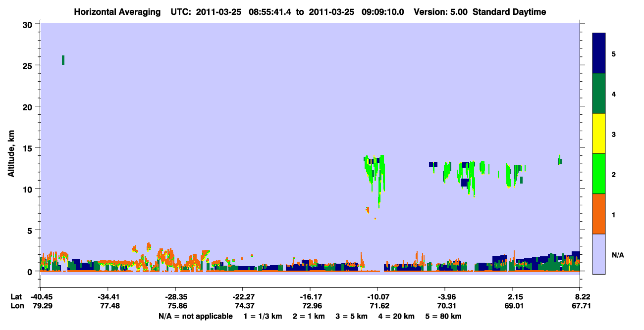
Task: Click latitude value 8.22
Action: point(582,297)
